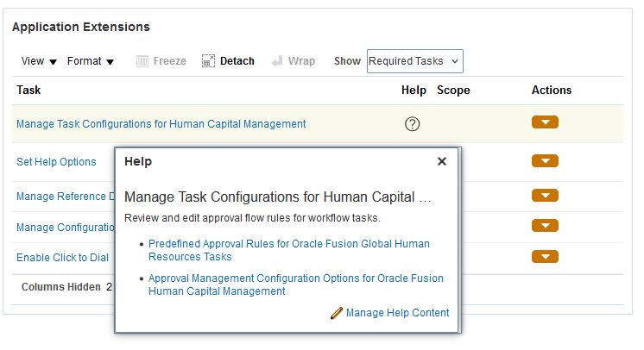Screen dimensions: 644x350
Task: Open Actions dropdown for Manage Configuration row
Action: pyautogui.click(x=545, y=225)
